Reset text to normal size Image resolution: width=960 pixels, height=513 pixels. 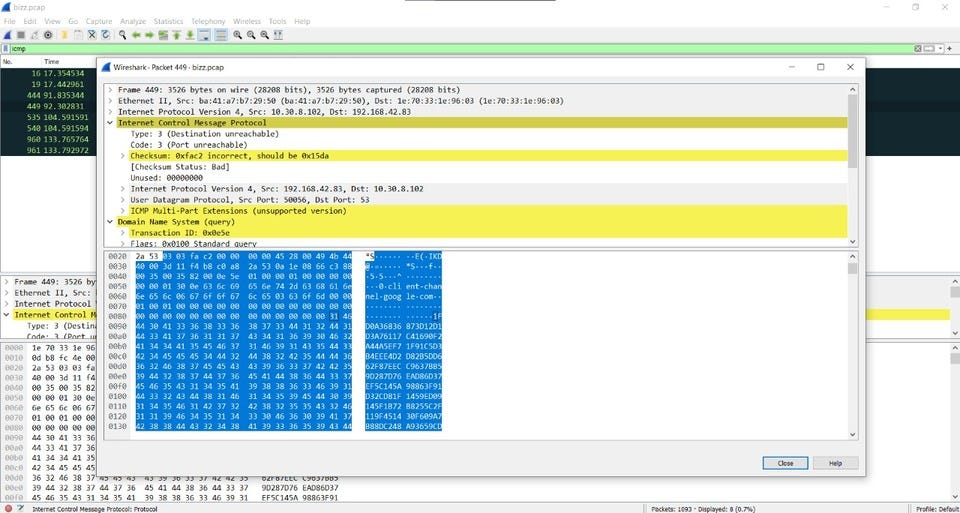(x=264, y=35)
